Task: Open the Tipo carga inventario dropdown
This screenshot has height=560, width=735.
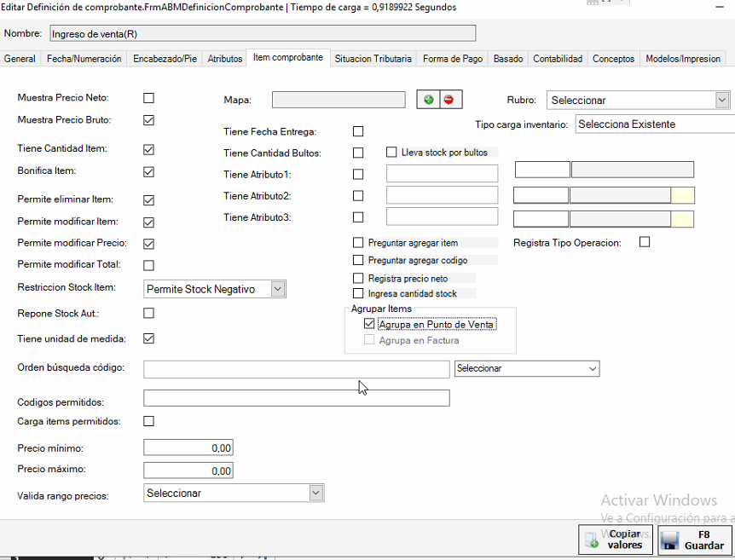Action: [x=655, y=124]
